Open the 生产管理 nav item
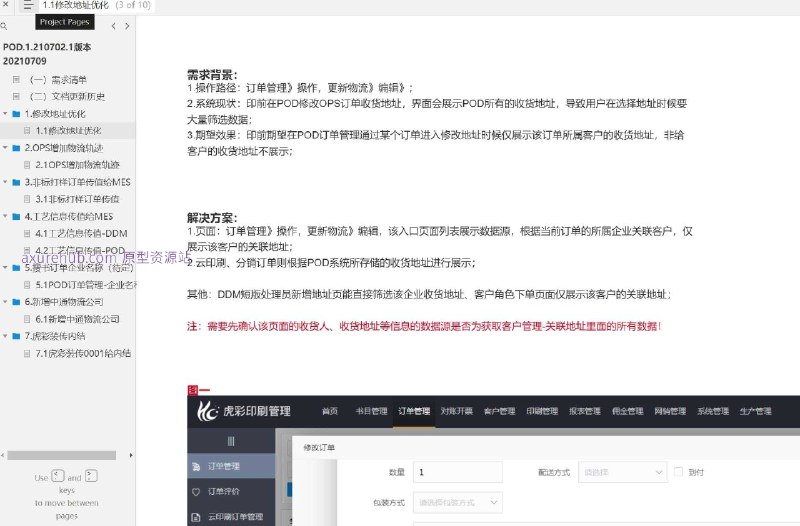Viewport: 800px width, 526px height. pyautogui.click(x=756, y=411)
